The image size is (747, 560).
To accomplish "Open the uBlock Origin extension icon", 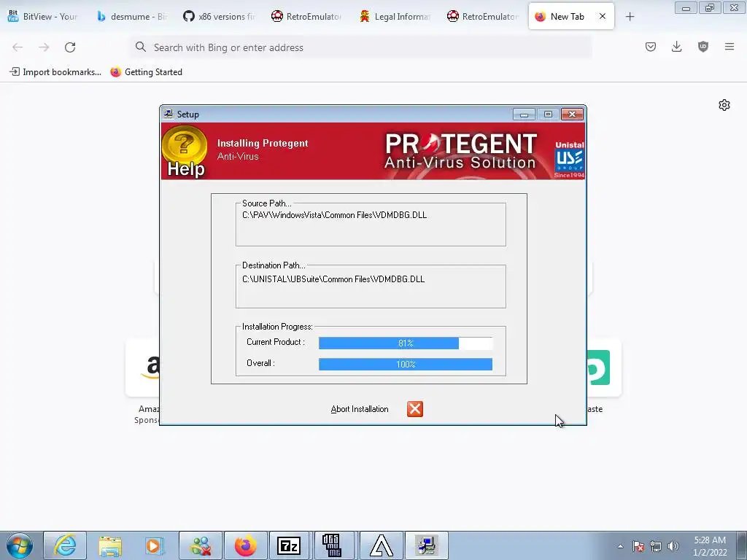I will pos(703,47).
